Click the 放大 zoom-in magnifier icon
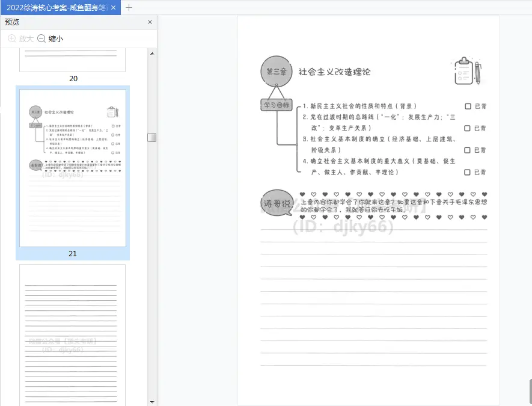 (12, 38)
